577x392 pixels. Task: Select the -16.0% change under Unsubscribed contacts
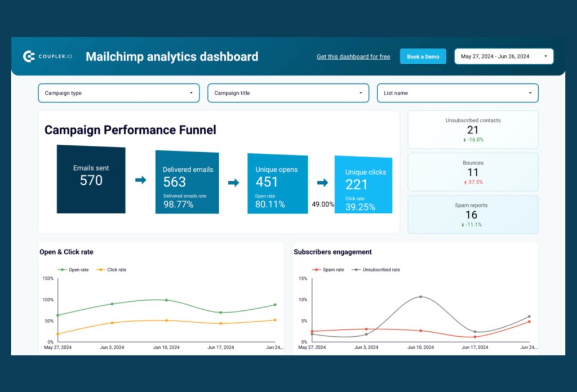[x=473, y=140]
